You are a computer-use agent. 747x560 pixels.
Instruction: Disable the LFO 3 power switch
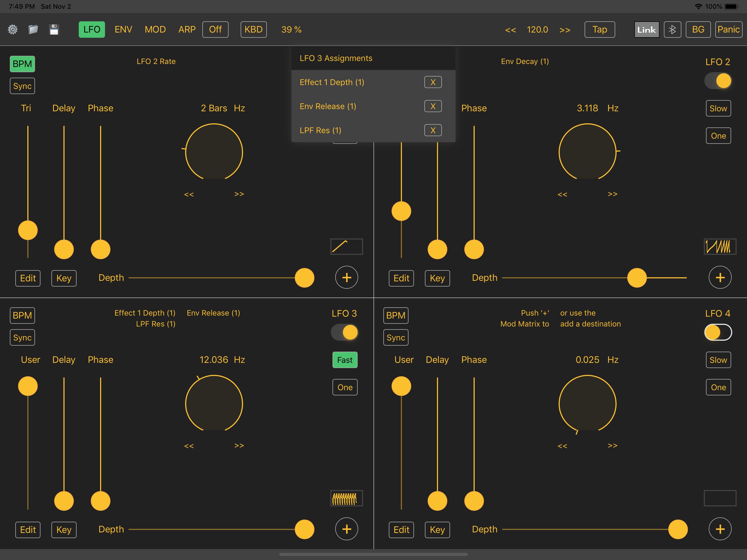(345, 332)
